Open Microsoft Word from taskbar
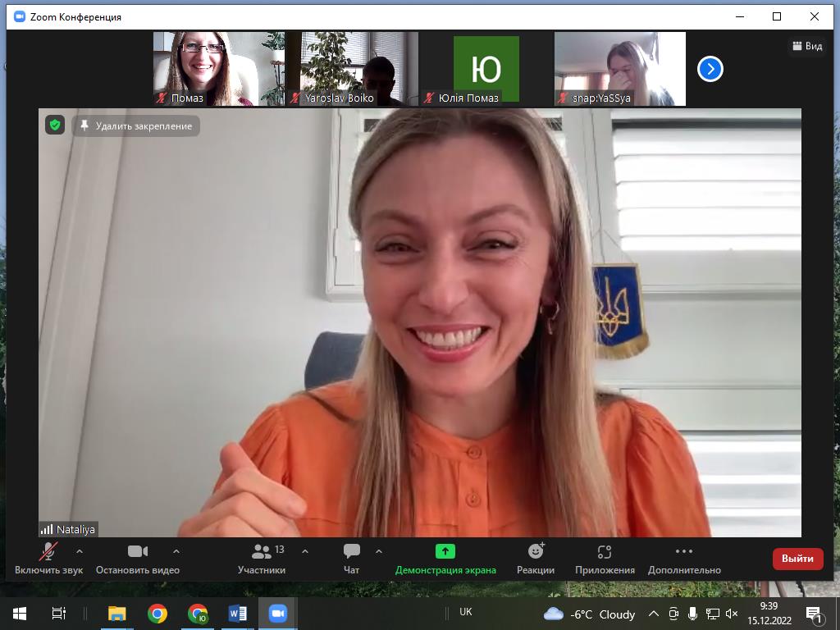This screenshot has height=630, width=840. 237,614
